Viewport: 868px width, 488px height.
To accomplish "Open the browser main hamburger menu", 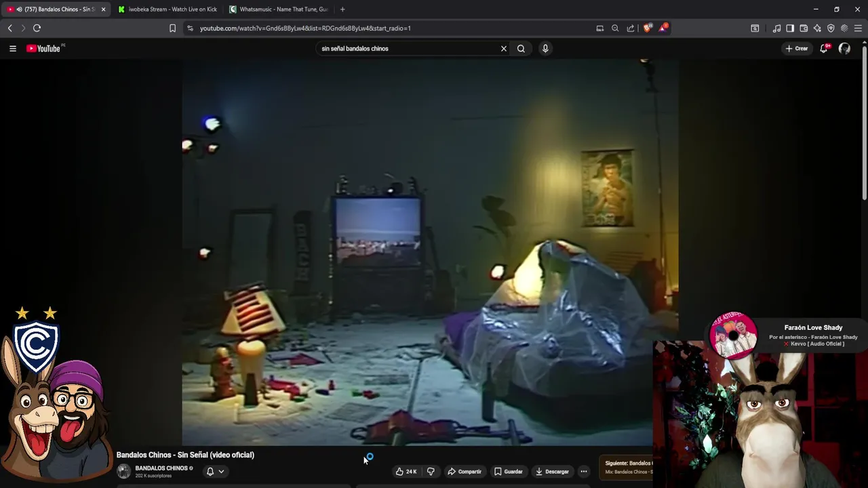I will [x=858, y=28].
